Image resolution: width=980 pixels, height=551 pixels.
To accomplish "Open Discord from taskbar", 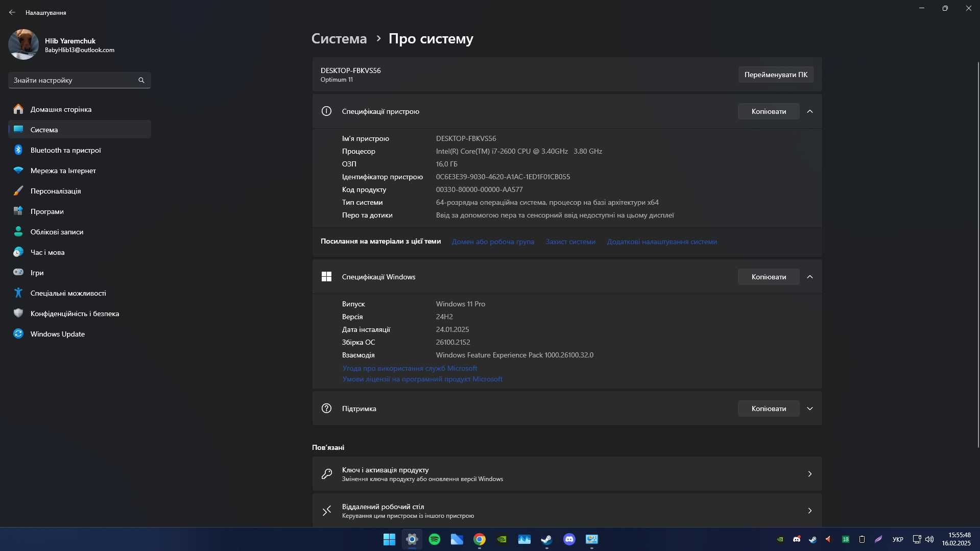I will coord(569,539).
